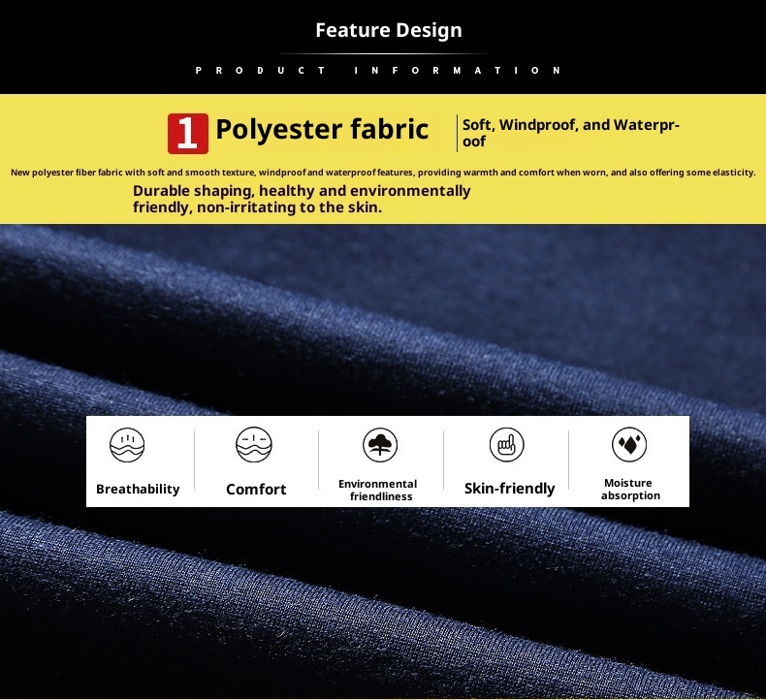Click the Environmental friendliness tree icon

[x=380, y=445]
